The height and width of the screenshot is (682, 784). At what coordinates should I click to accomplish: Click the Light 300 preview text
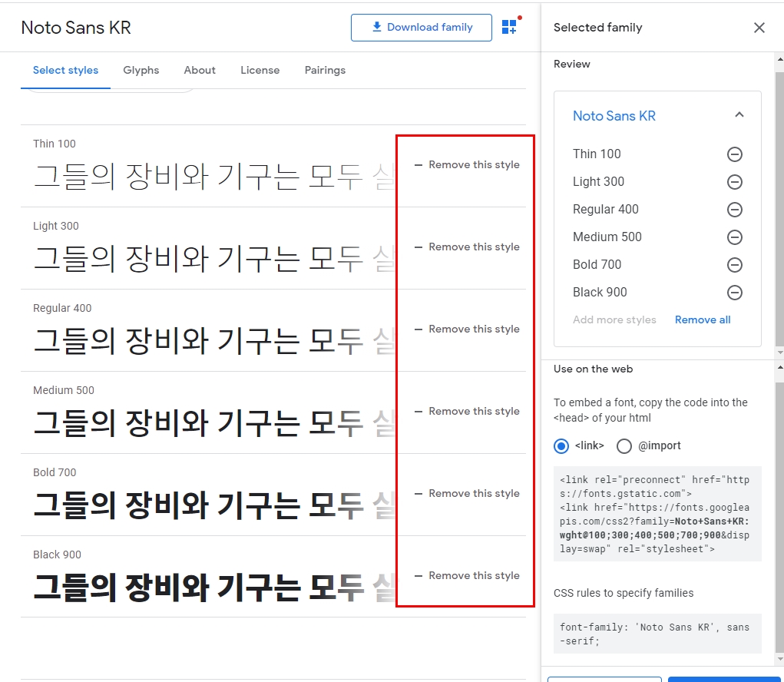(x=214, y=259)
